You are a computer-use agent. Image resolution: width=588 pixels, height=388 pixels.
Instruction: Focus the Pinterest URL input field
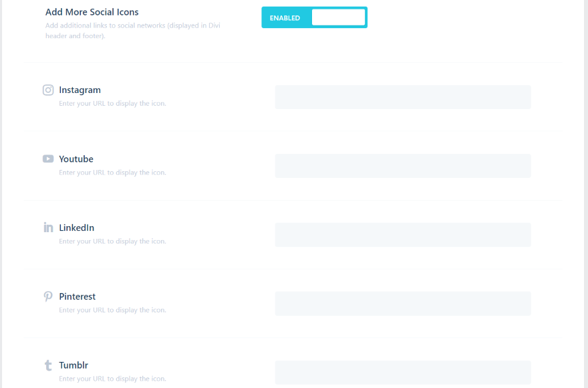point(403,304)
